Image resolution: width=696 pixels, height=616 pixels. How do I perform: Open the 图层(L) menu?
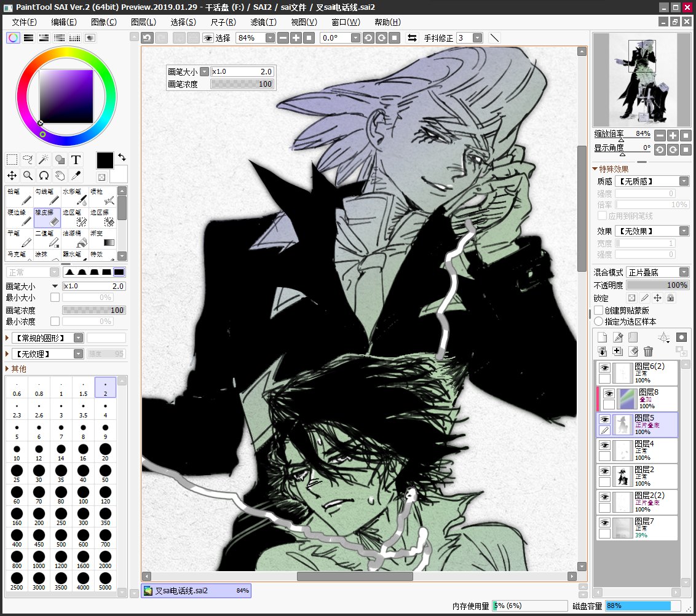click(143, 22)
